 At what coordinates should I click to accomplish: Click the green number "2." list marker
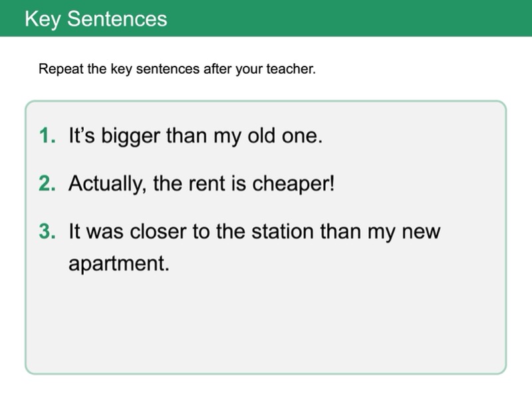coord(48,183)
